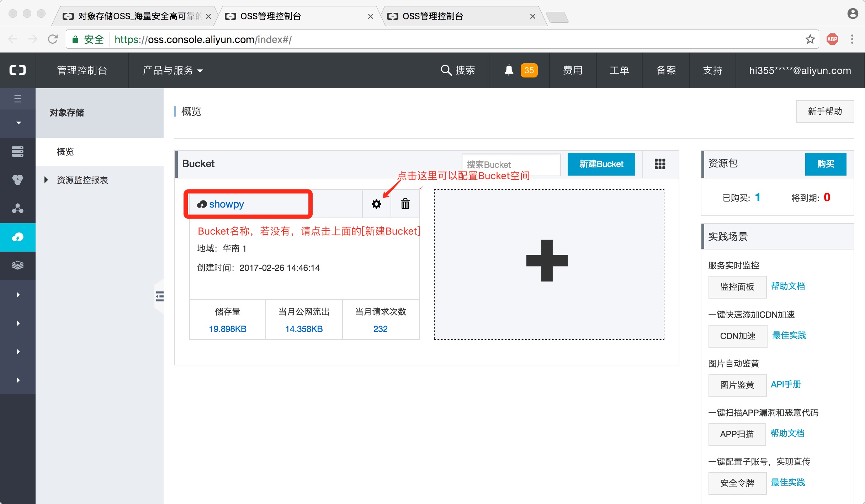Open the stacked layers icon in the sidebar

click(x=18, y=265)
